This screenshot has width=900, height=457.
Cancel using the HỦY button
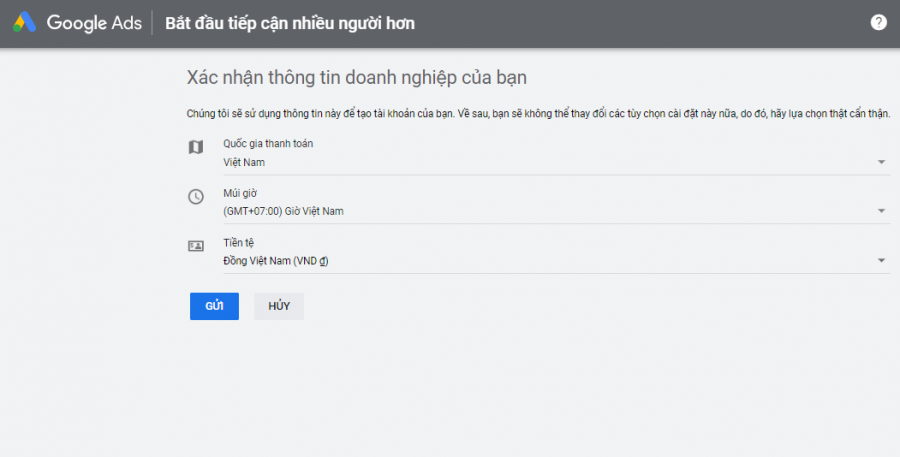click(279, 306)
